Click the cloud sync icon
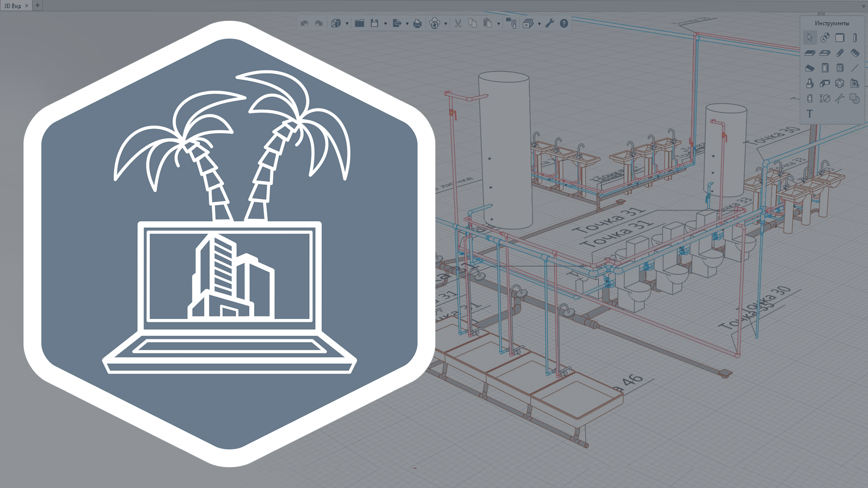This screenshot has height=488, width=868. [x=434, y=23]
